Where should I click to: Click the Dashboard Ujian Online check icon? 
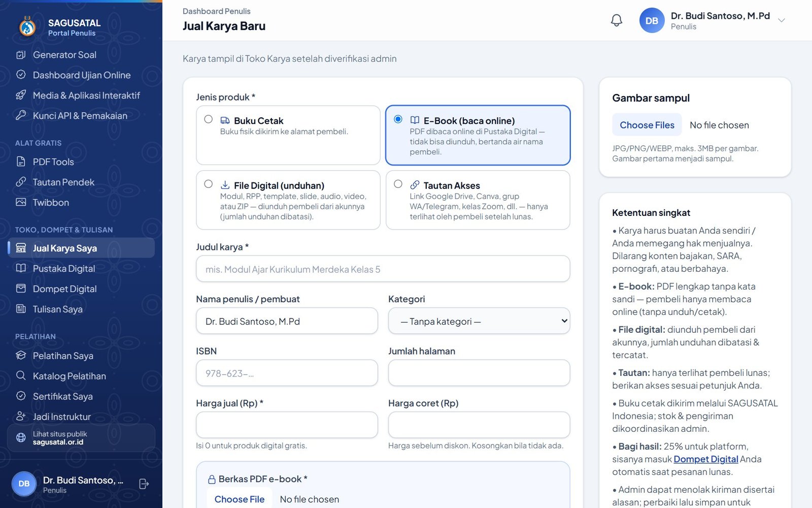[x=21, y=75]
